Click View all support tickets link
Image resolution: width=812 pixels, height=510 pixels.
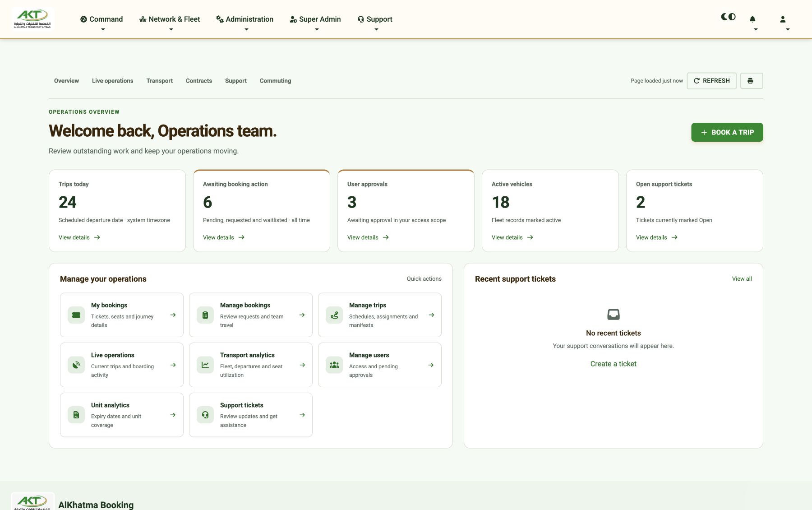click(742, 279)
